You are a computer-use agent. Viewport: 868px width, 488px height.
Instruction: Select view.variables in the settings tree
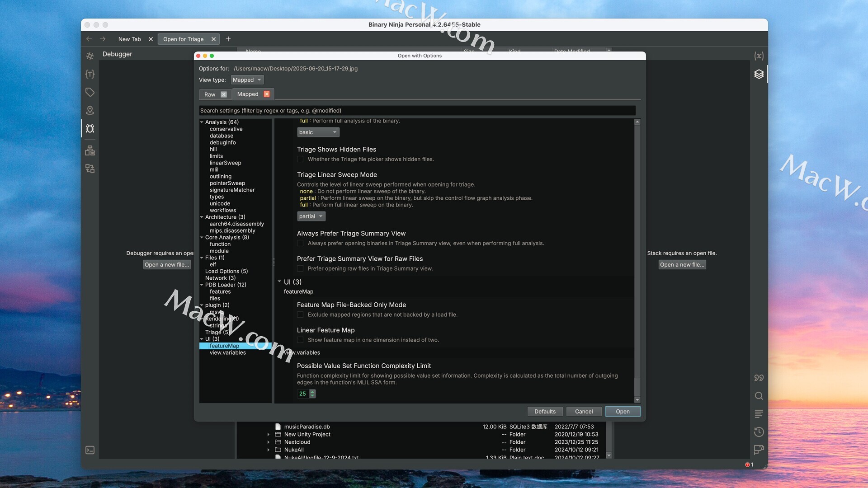click(x=228, y=352)
